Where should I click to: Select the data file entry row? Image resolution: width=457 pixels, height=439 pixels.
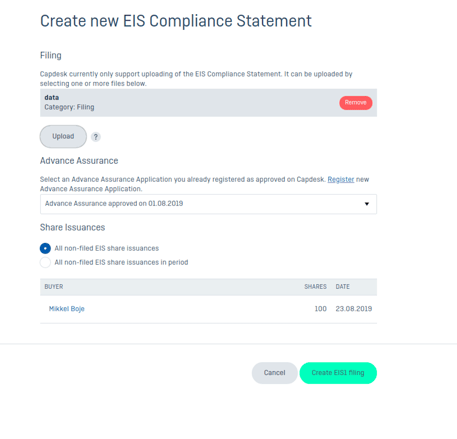(208, 103)
